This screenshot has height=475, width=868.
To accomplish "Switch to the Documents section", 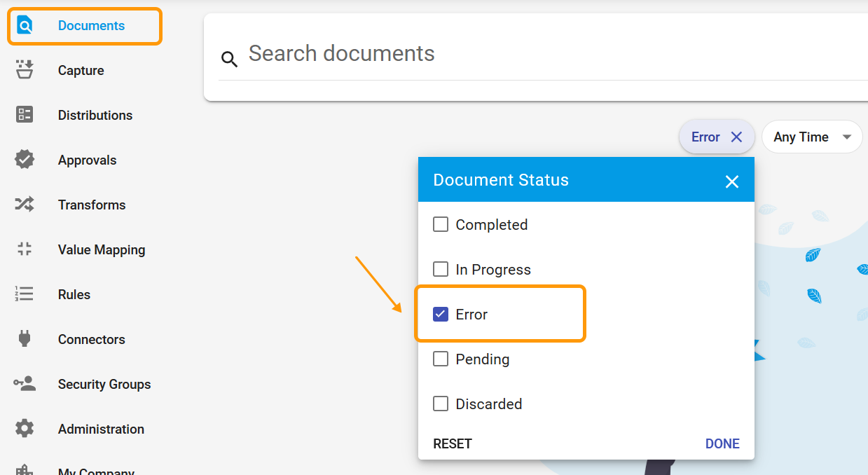I will point(84,25).
